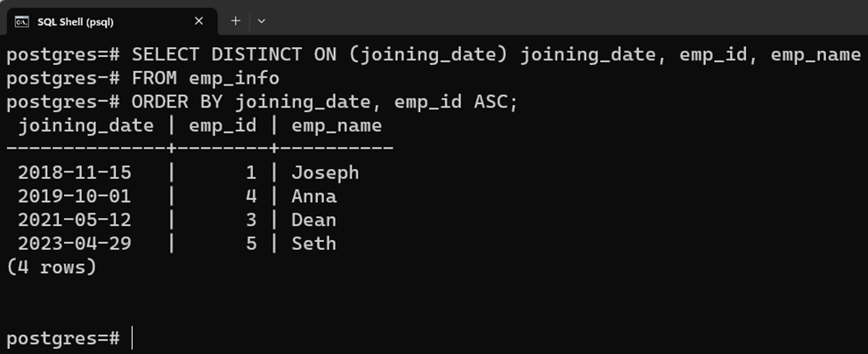This screenshot has width=868, height=354.
Task: Close the SQL Shell (psql) tab
Action: 199,21
